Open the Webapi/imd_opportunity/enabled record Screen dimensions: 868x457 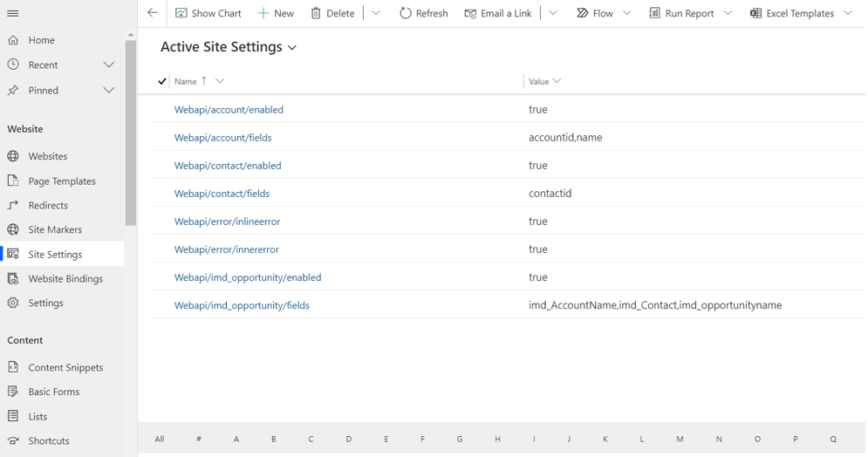(248, 277)
